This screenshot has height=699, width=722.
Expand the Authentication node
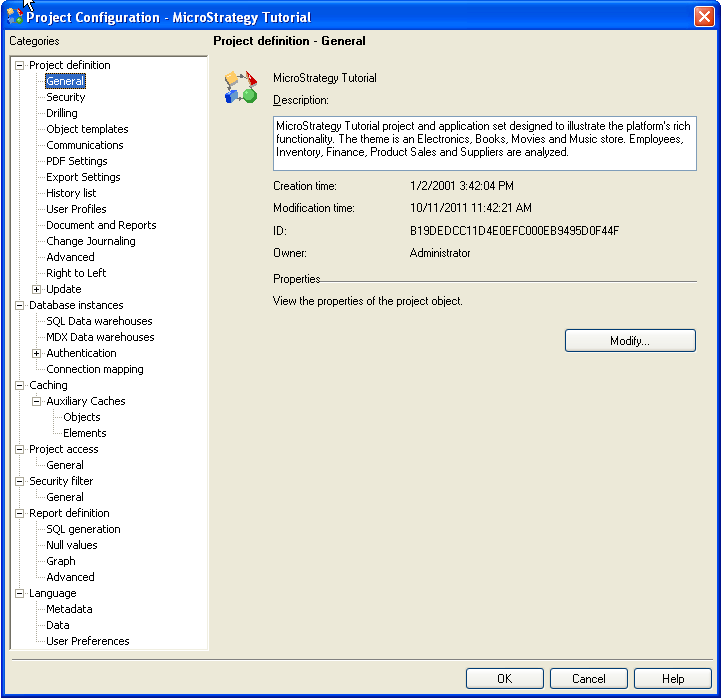(36, 353)
